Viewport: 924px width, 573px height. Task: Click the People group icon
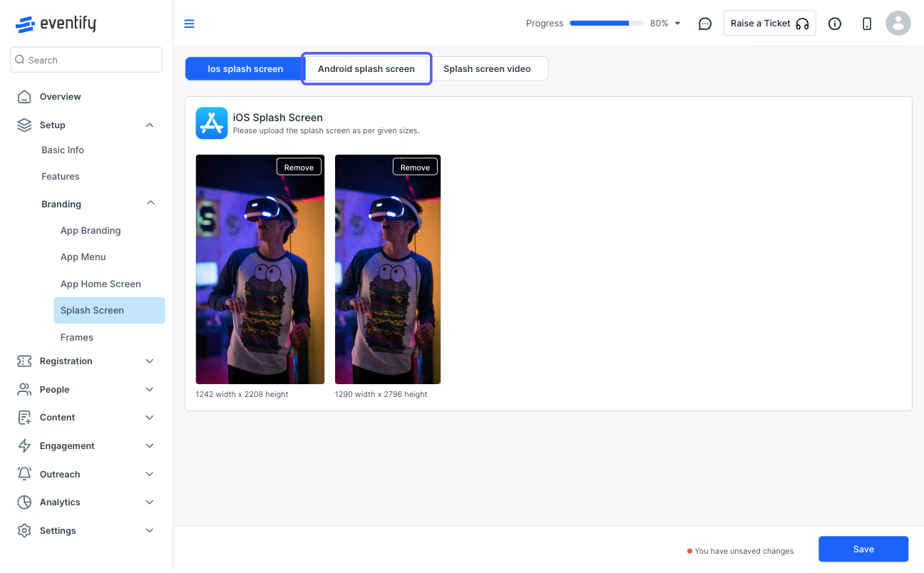[x=24, y=389]
